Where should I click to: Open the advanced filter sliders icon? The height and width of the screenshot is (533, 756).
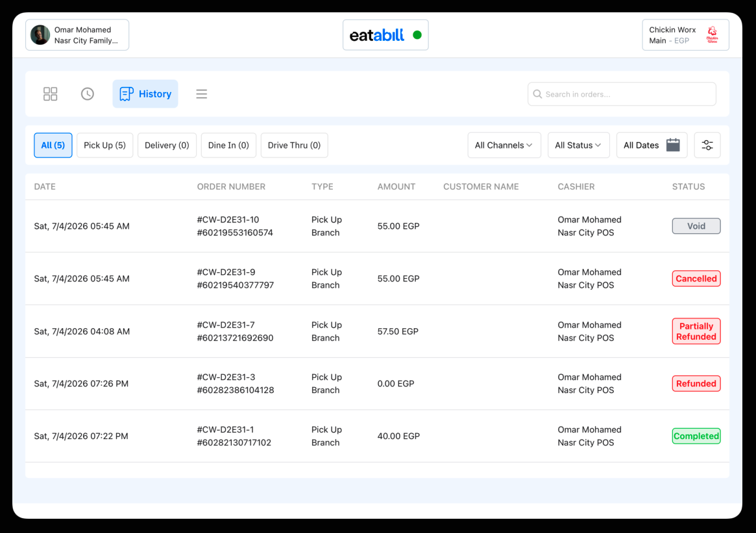click(707, 145)
